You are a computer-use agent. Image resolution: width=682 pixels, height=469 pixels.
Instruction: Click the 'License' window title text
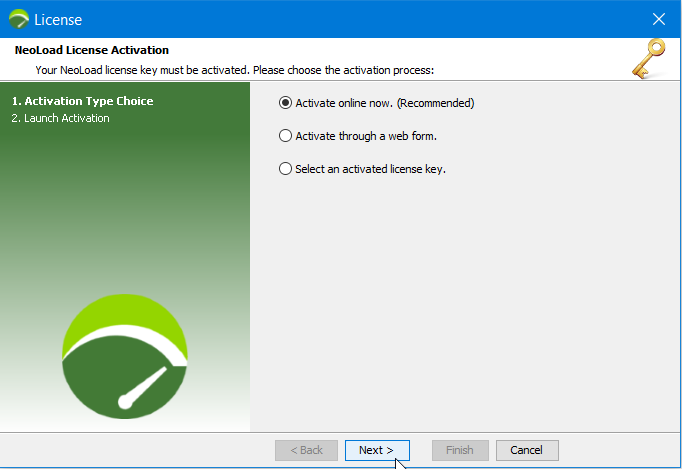(x=58, y=19)
